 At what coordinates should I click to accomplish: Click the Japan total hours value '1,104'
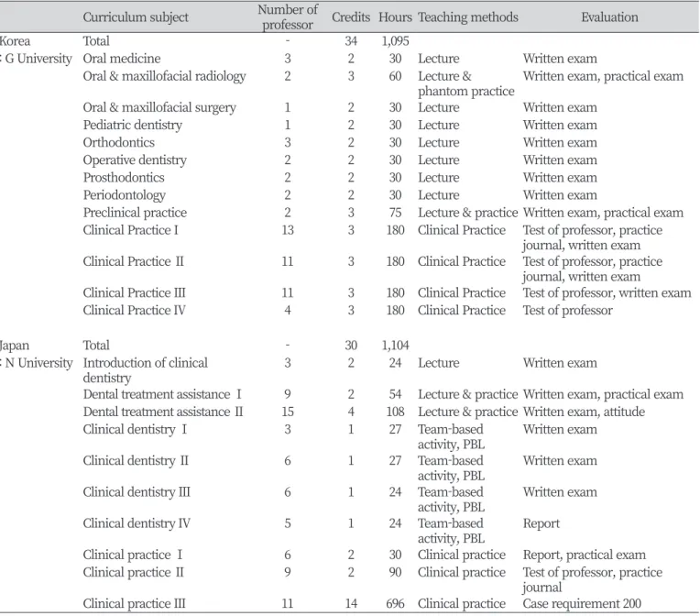click(x=395, y=346)
